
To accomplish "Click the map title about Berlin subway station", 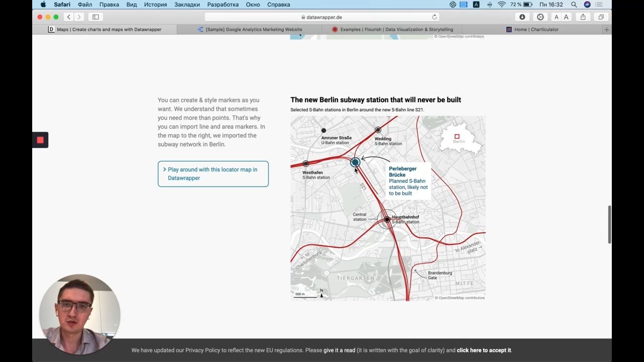I will [375, 100].
